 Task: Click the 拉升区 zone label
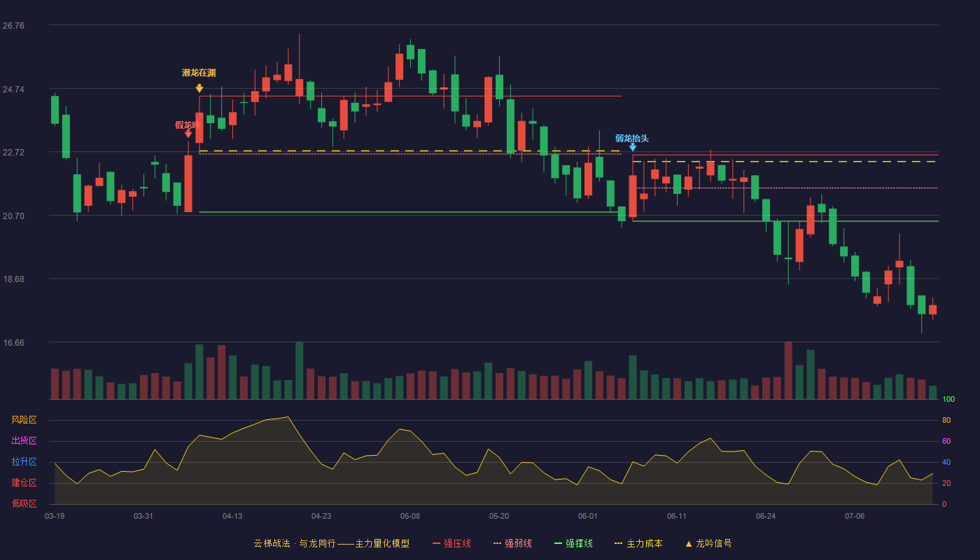[x=24, y=462]
